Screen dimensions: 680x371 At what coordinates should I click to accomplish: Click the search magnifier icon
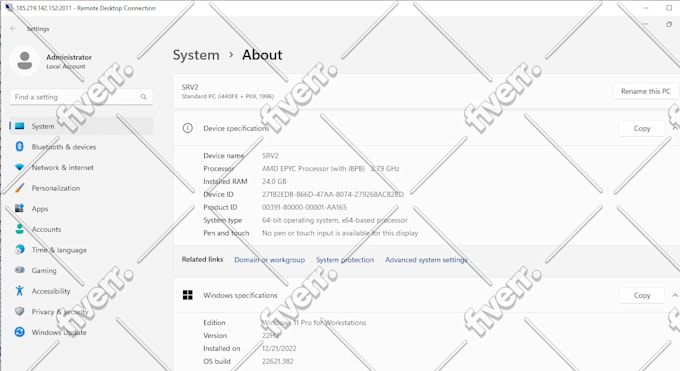[x=144, y=97]
